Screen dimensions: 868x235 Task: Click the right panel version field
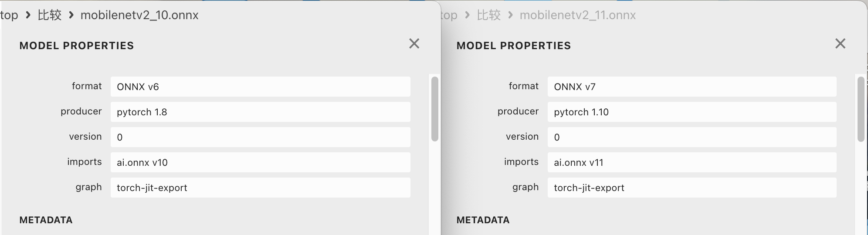pyautogui.click(x=692, y=137)
